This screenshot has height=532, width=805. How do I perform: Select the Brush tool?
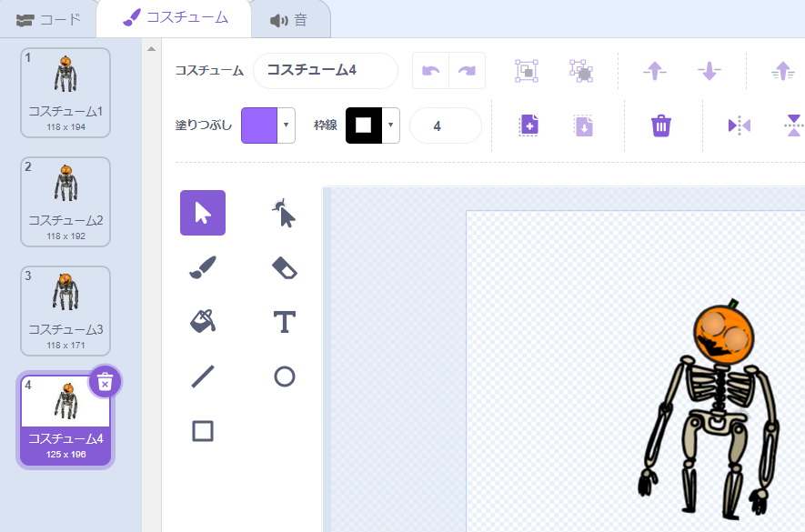(202, 267)
